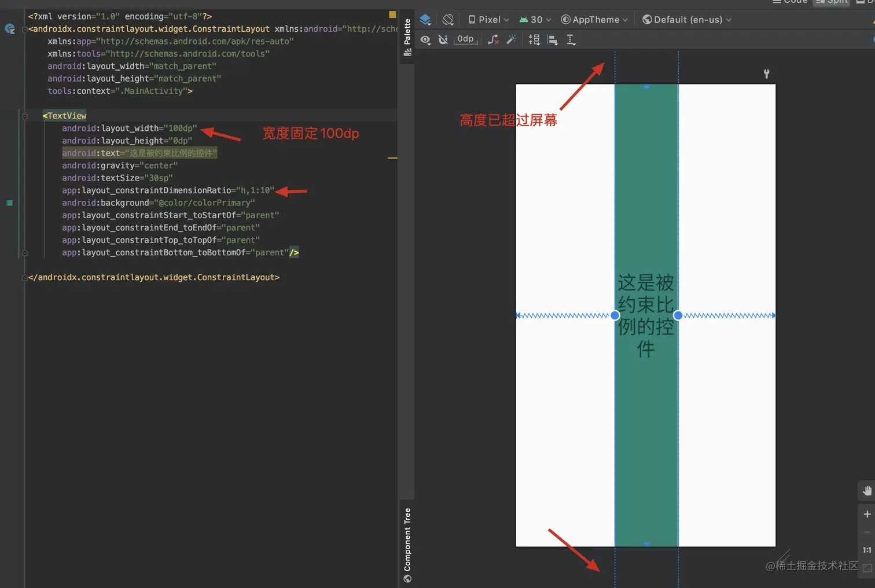Image resolution: width=875 pixels, height=588 pixels.
Task: Click the <?xml version declaration line
Action: click(x=120, y=16)
